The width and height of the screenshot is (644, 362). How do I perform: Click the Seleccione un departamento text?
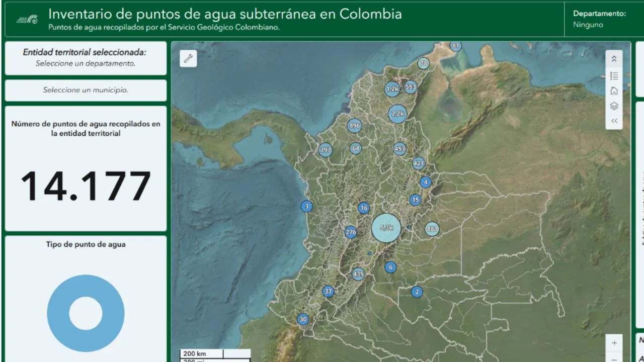[86, 64]
